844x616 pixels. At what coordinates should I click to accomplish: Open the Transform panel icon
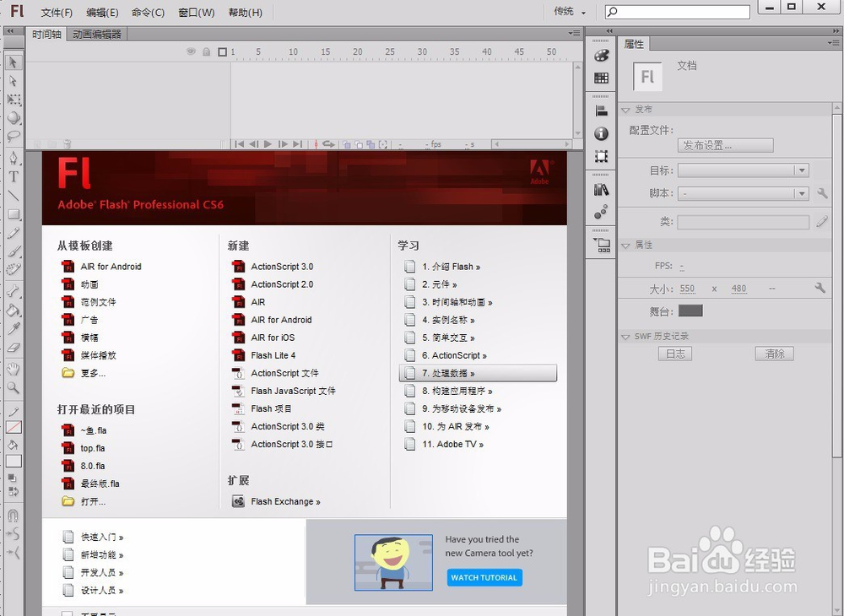click(601, 157)
